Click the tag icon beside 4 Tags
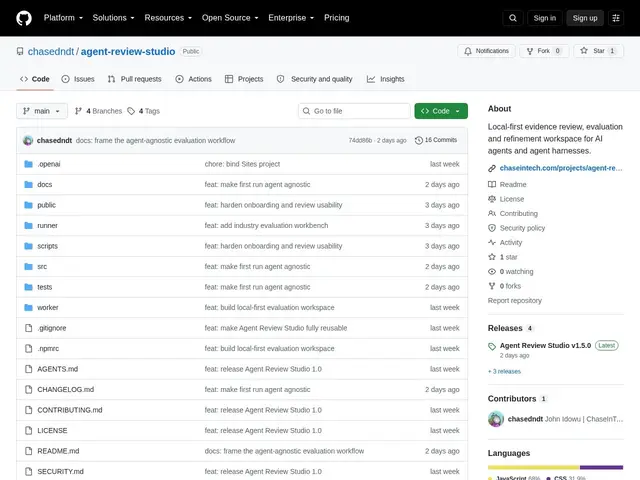 click(x=131, y=111)
